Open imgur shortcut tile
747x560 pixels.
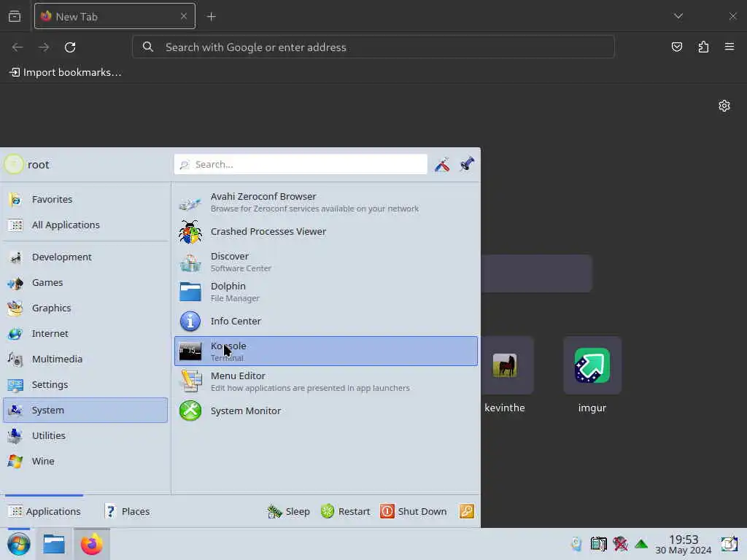(592, 365)
